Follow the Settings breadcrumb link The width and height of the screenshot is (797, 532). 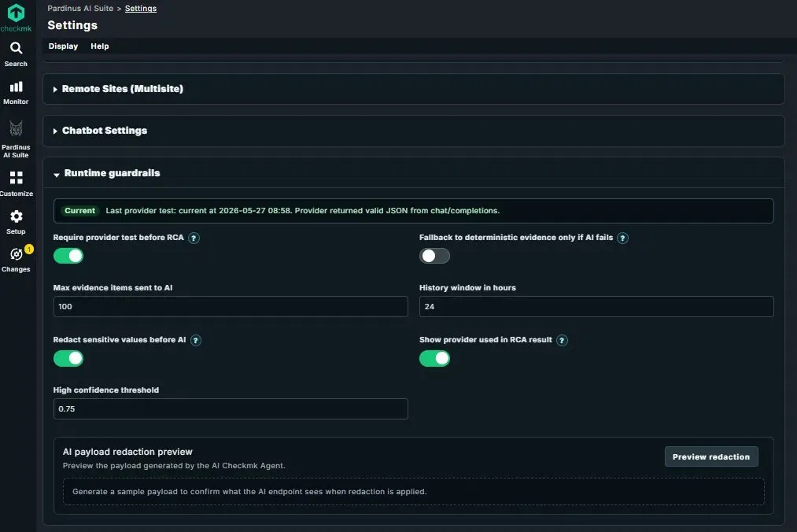click(141, 9)
